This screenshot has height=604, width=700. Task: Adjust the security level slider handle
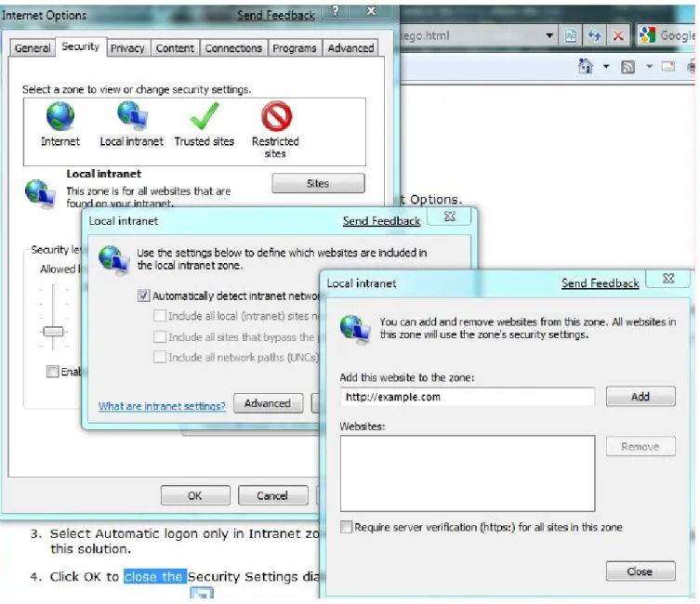[x=53, y=332]
